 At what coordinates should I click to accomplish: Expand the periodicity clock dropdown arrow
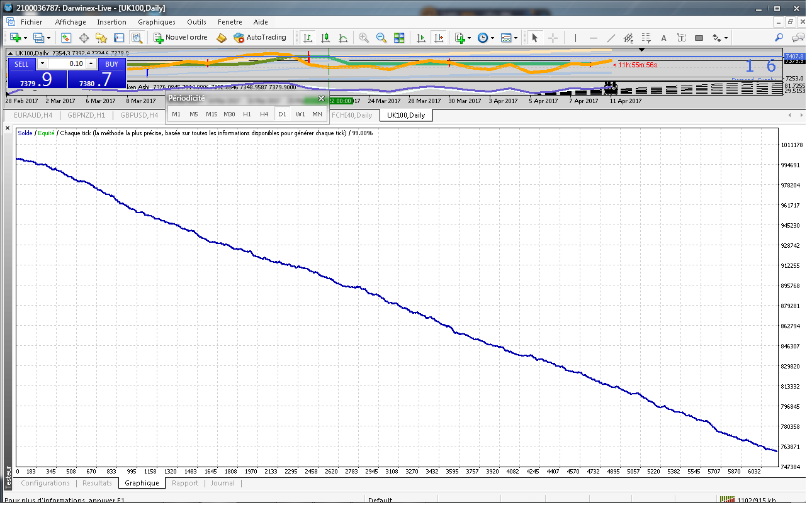pos(492,38)
